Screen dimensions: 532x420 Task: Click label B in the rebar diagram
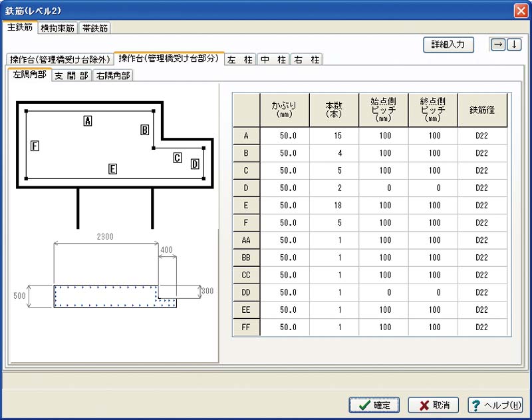tap(144, 130)
